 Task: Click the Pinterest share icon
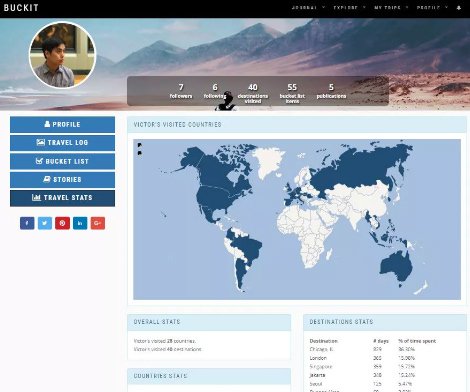[x=62, y=223]
